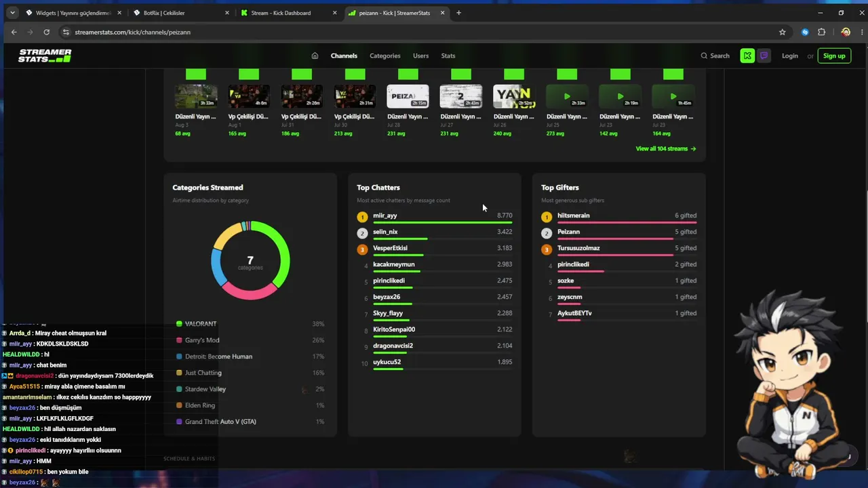Viewport: 868px width, 488px height.
Task: Click the silver rank 2 medal for selin_nix
Action: click(362, 233)
